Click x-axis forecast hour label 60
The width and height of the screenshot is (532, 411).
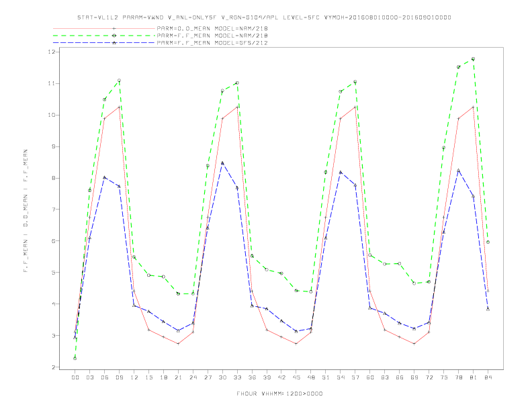(370, 377)
